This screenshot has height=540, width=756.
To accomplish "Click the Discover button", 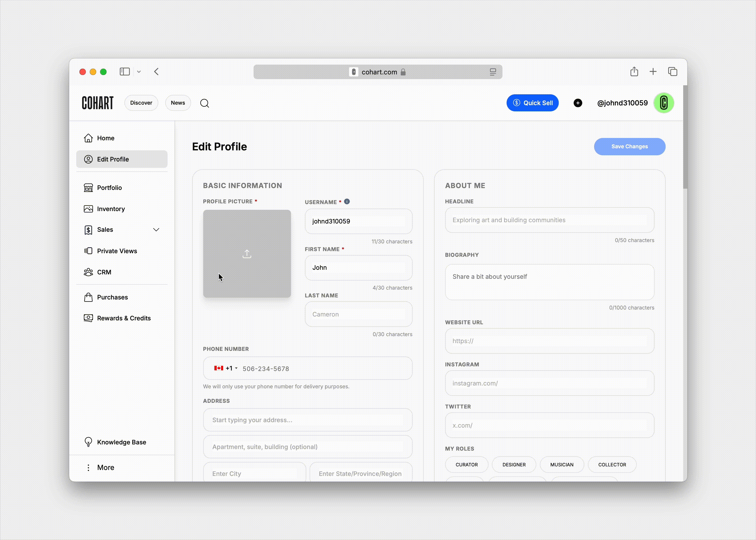I will [x=141, y=103].
